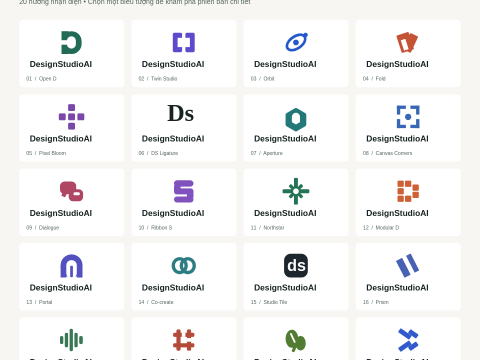Select the orange Modular D blocks icon
This screenshot has width=480, height=360.
(x=408, y=191)
